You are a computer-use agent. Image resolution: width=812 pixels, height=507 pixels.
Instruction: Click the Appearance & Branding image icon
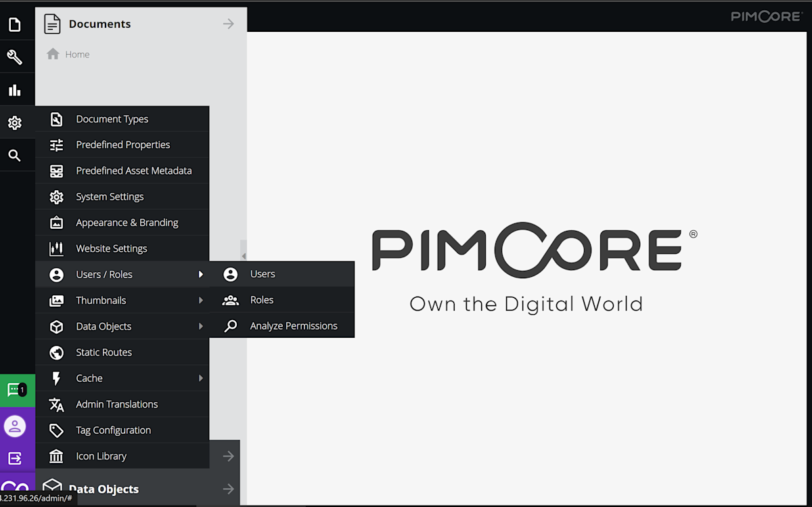click(x=57, y=223)
